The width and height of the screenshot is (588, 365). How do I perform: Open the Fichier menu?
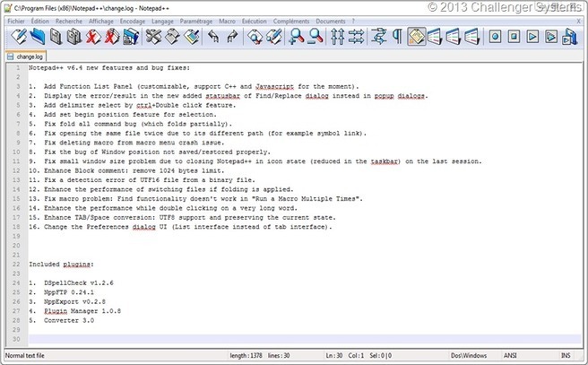(16, 21)
